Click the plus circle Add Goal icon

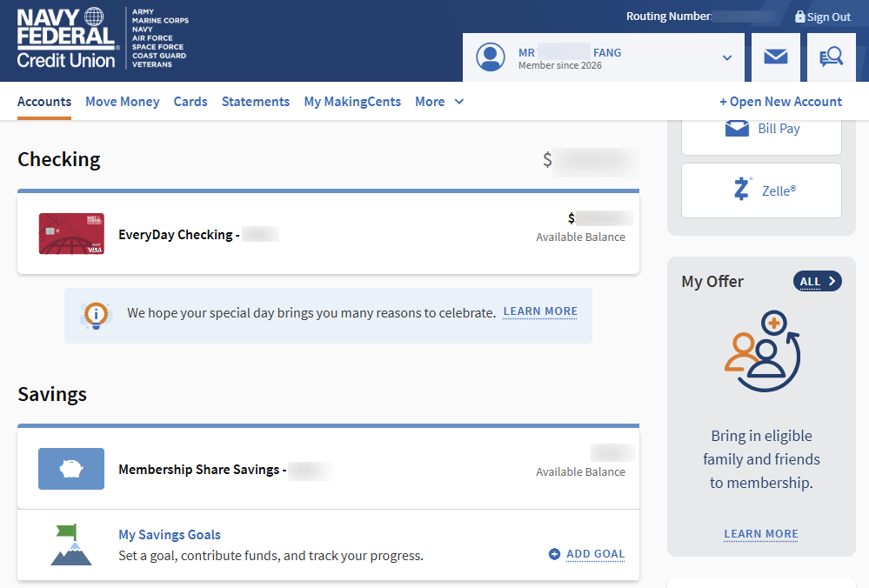pyautogui.click(x=554, y=554)
